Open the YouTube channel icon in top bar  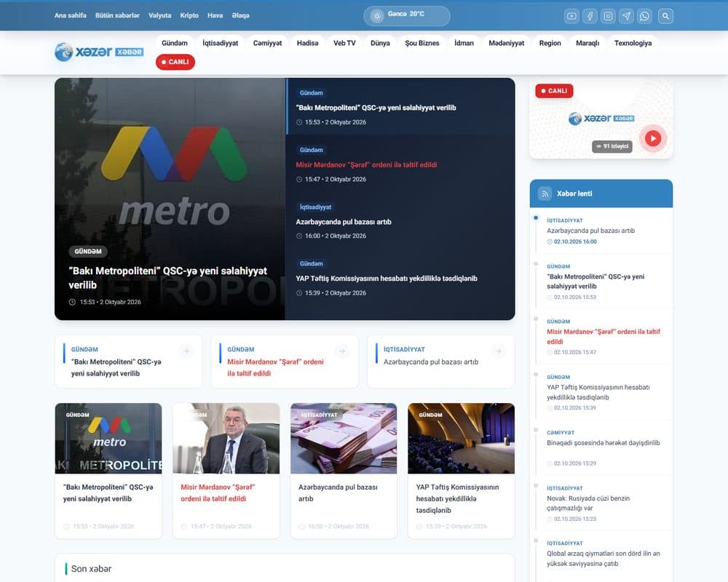click(x=571, y=16)
